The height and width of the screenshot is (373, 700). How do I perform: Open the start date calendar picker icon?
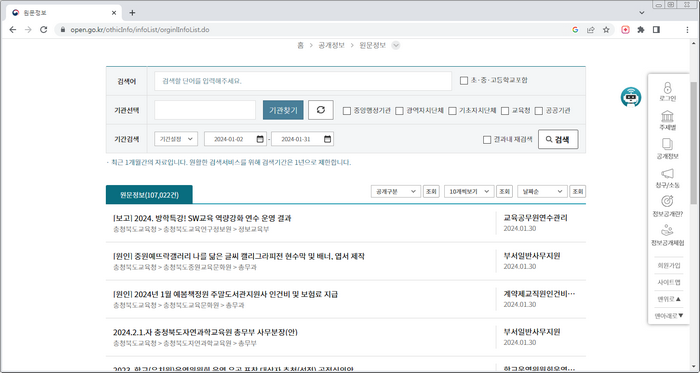tap(260, 139)
